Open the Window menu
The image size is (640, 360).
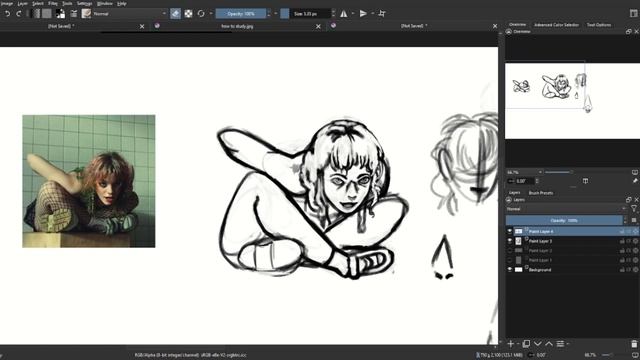(105, 3)
